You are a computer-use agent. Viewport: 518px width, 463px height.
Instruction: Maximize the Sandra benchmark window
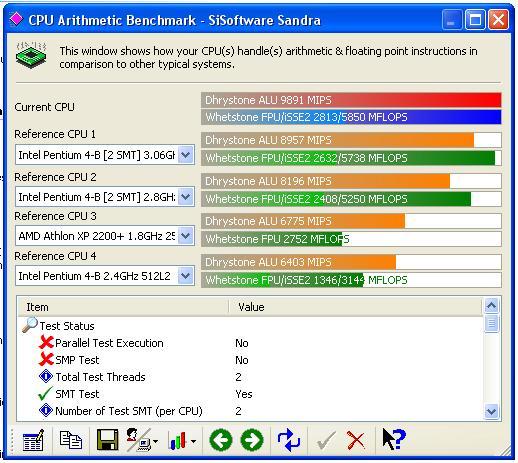tap(475, 19)
